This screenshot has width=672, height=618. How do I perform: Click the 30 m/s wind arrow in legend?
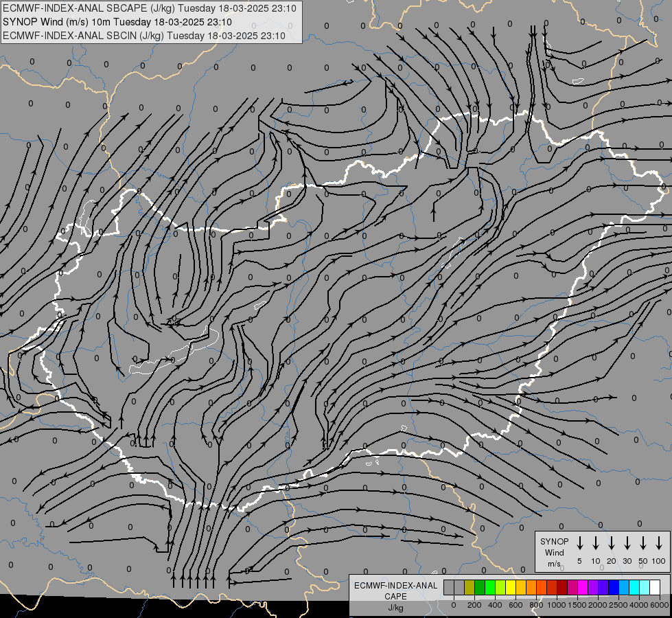[x=627, y=543]
